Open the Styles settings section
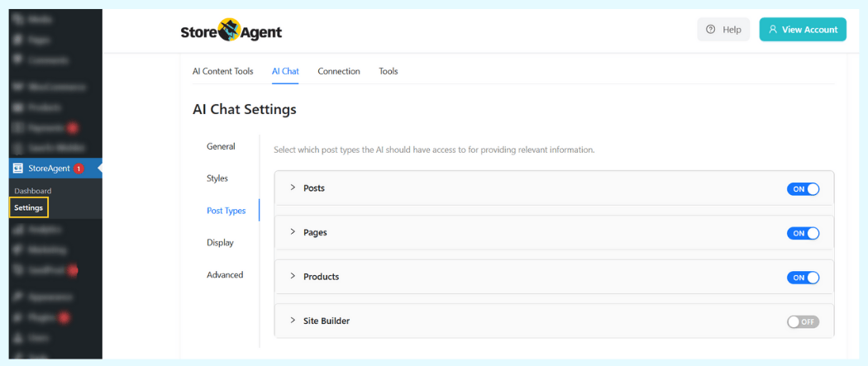The image size is (868, 366). coord(217,178)
